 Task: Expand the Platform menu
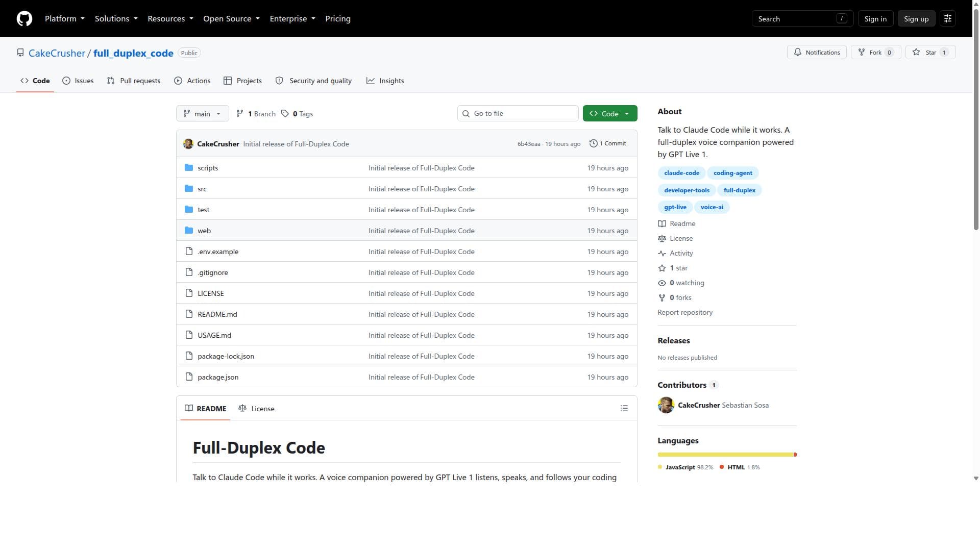(65, 19)
